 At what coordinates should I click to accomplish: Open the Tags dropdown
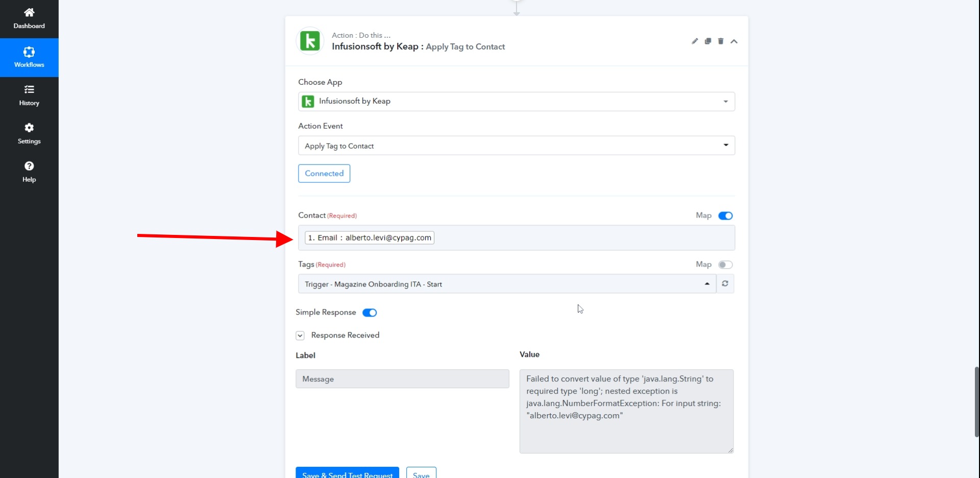point(507,284)
